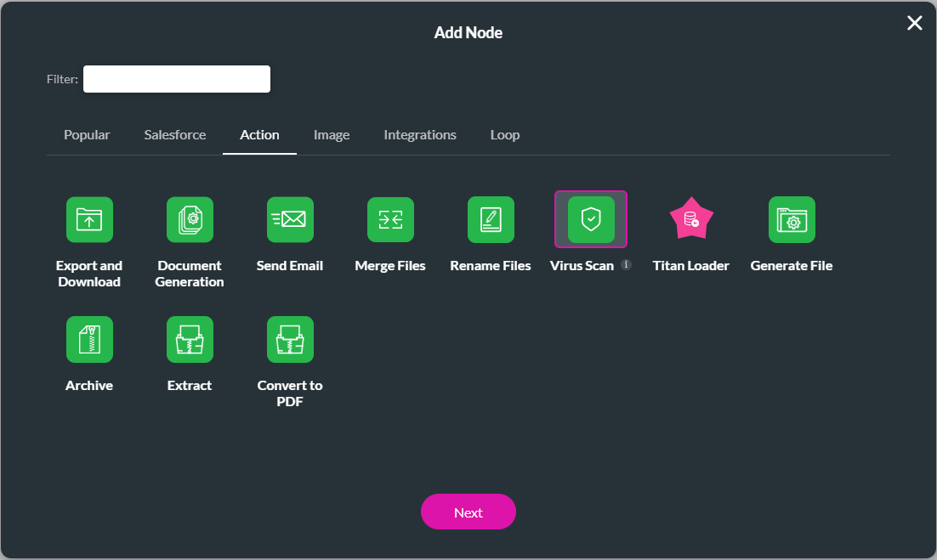Open the Integrations tab
The height and width of the screenshot is (560, 937).
[420, 134]
